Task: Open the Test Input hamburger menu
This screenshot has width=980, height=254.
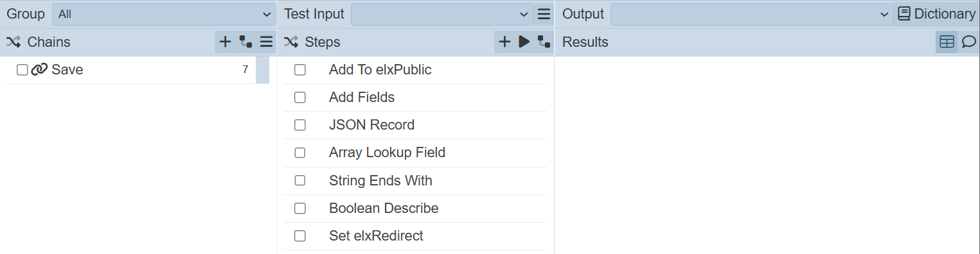Action: [544, 14]
